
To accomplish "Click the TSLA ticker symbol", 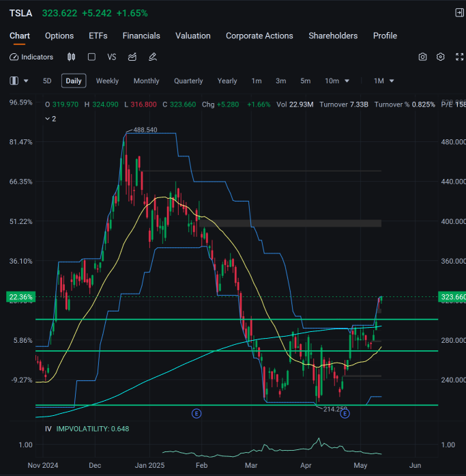I will point(20,14).
